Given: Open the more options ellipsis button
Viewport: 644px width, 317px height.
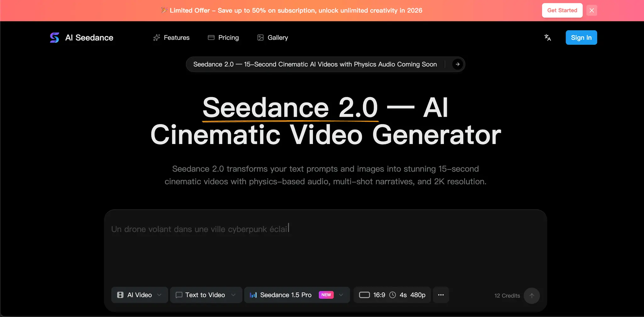Looking at the screenshot, I should (441, 295).
